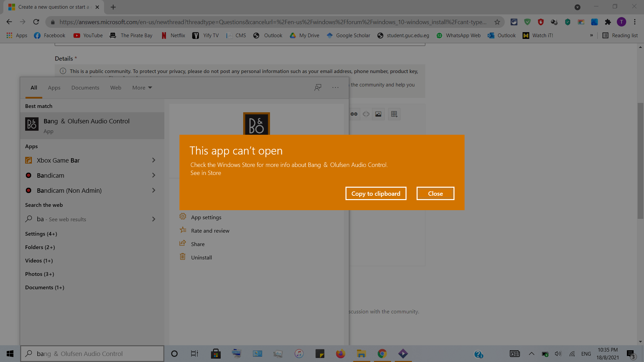Click the Share option
This screenshot has width=644, height=362.
point(197,244)
